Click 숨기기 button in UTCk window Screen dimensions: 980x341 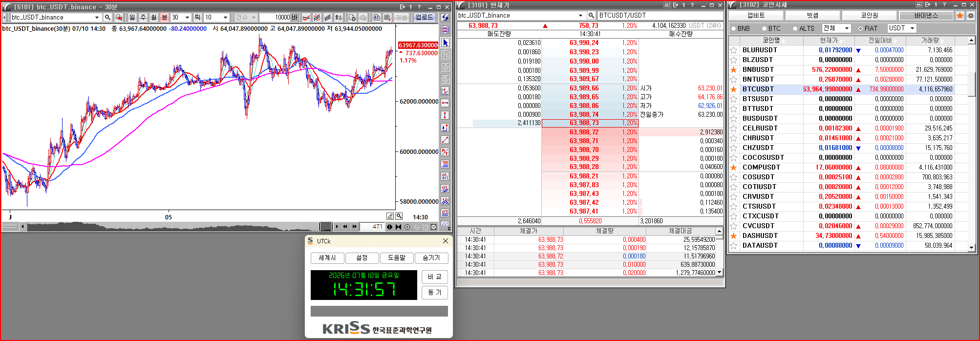pos(431,257)
